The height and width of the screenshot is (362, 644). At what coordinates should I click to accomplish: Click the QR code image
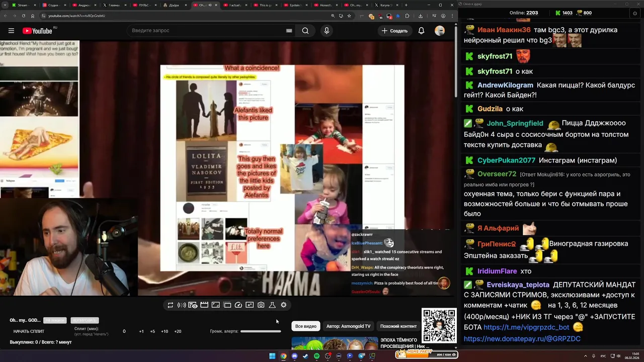[x=439, y=325]
